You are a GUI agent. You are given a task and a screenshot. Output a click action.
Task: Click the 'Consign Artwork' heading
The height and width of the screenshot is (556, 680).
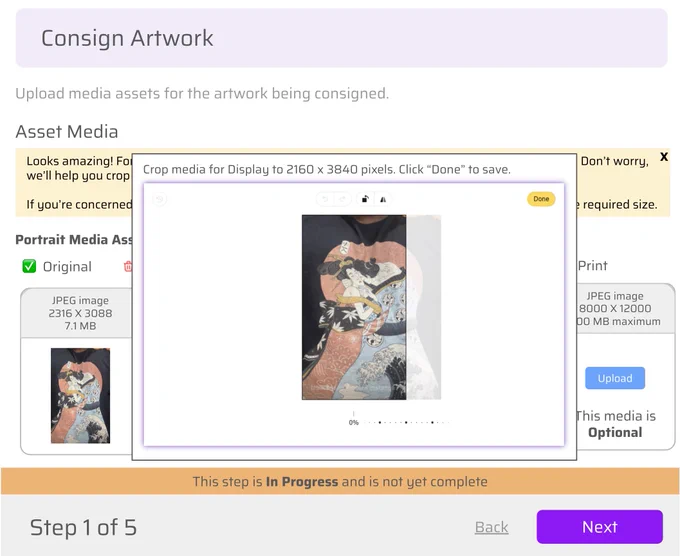(127, 38)
